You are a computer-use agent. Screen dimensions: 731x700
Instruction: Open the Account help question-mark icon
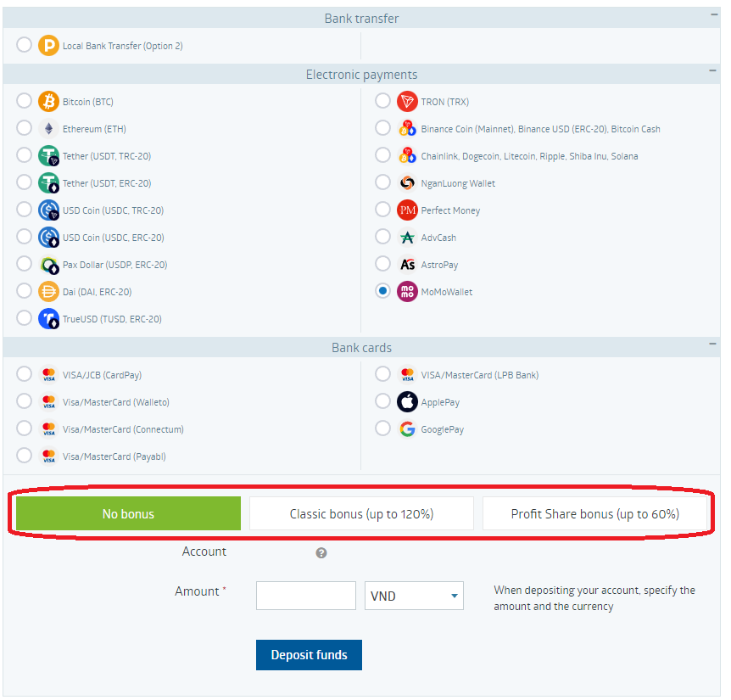(x=321, y=552)
